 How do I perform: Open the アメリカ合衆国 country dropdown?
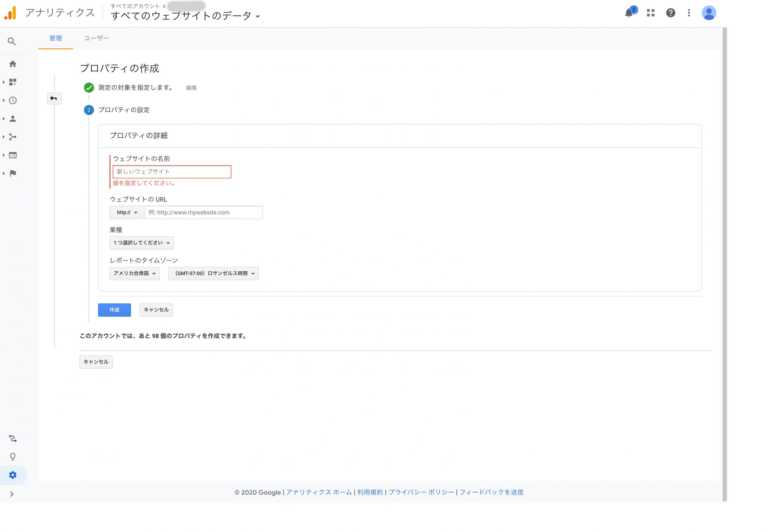(x=135, y=273)
